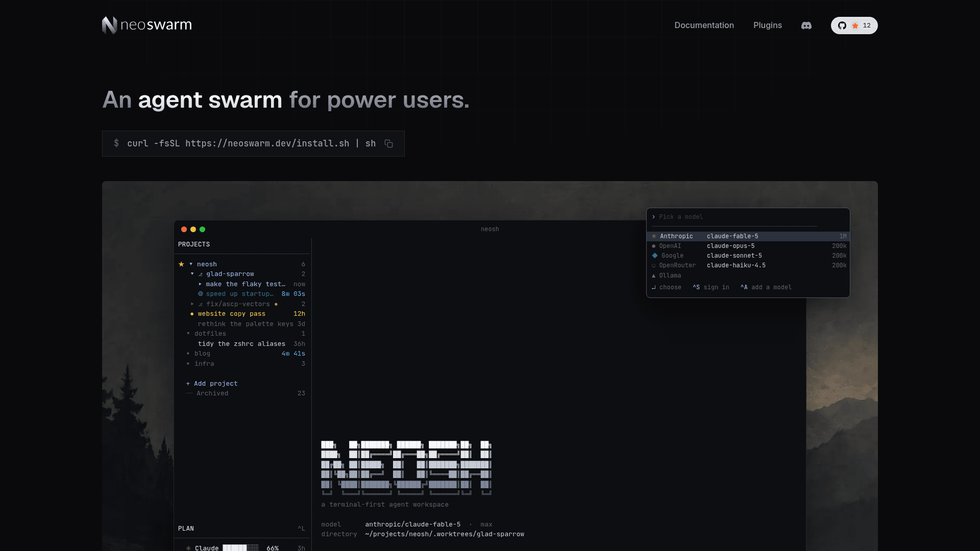980x551 pixels.
Task: Click 'Add project' in the sidebar
Action: pos(215,384)
